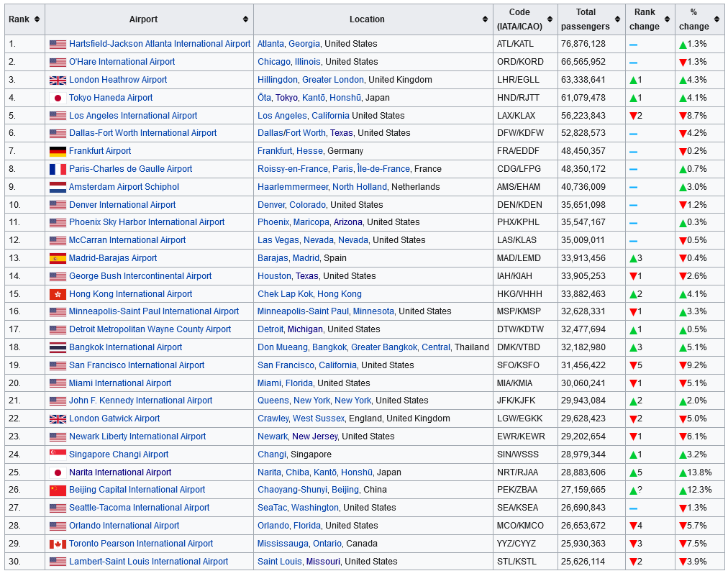Follow Tokyo Haneda Airport link
The image size is (728, 576).
pos(111,98)
